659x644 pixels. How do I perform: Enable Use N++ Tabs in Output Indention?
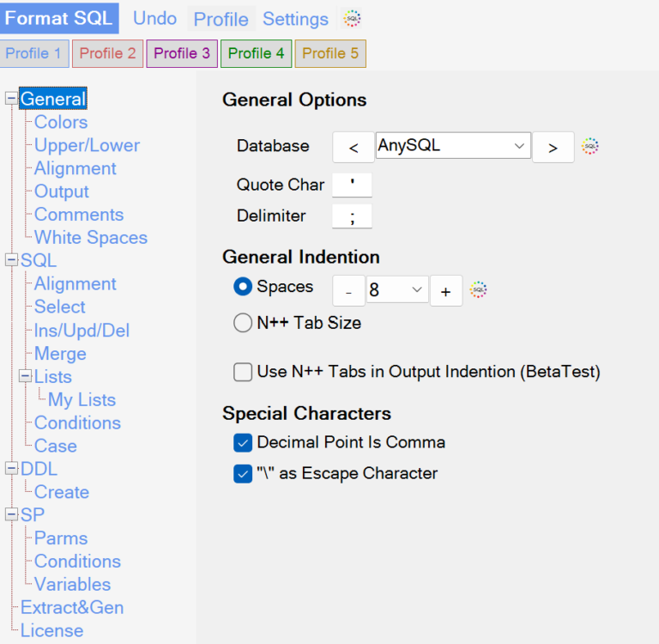point(243,372)
